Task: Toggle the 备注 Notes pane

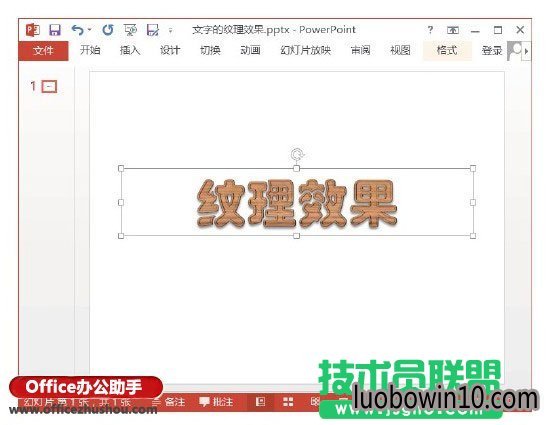Action: [x=169, y=402]
